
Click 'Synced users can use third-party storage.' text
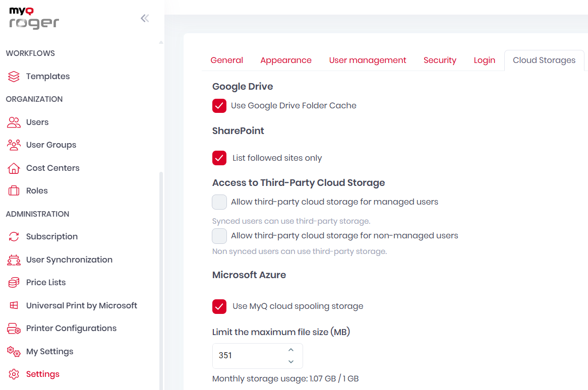pyautogui.click(x=291, y=221)
